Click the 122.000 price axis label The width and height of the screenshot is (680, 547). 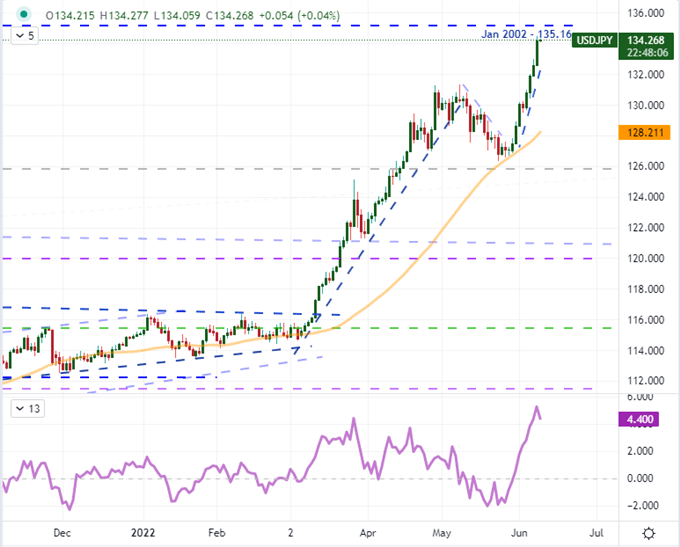pyautogui.click(x=646, y=228)
